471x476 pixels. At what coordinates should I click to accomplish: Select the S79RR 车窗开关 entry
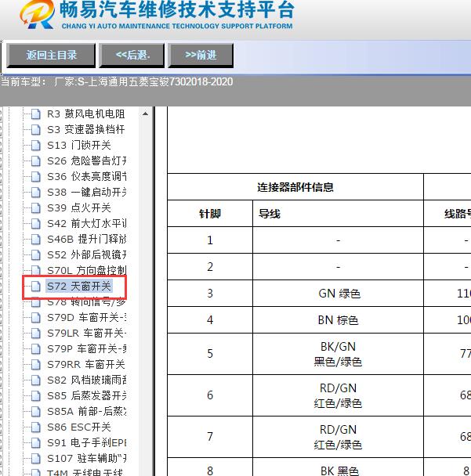[86, 365]
